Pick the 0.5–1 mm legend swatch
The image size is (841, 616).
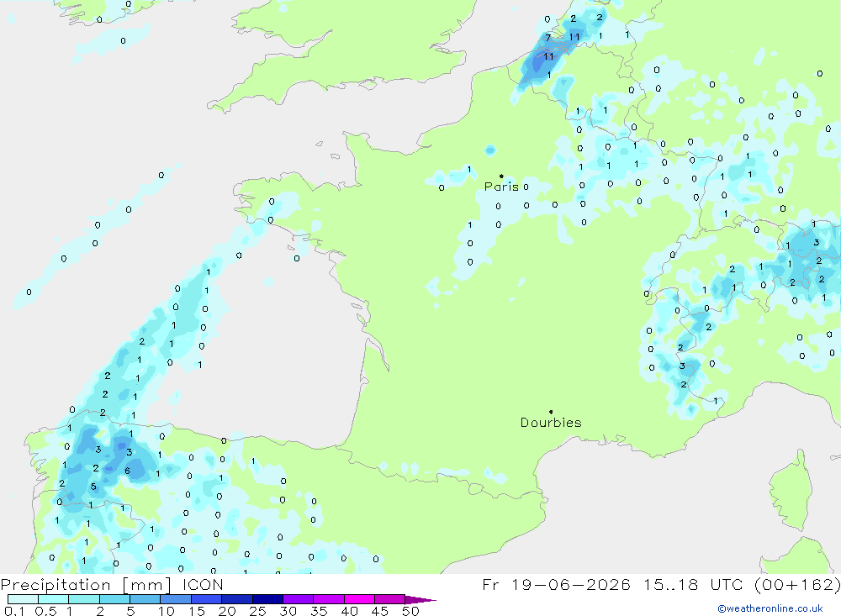[x=54, y=599]
